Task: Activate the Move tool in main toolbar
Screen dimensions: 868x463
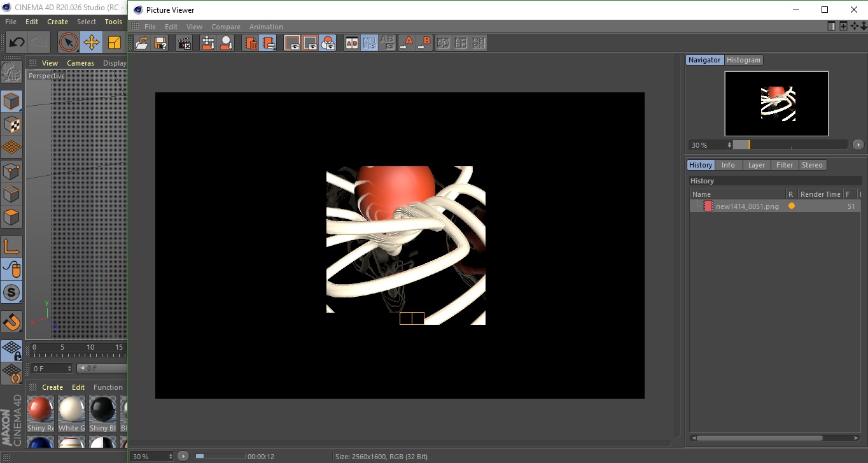Action: (x=92, y=43)
